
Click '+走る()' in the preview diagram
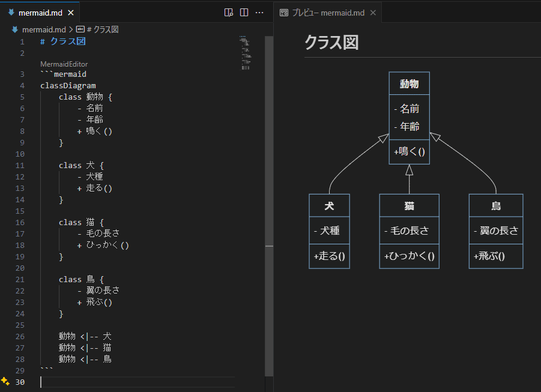tap(329, 256)
